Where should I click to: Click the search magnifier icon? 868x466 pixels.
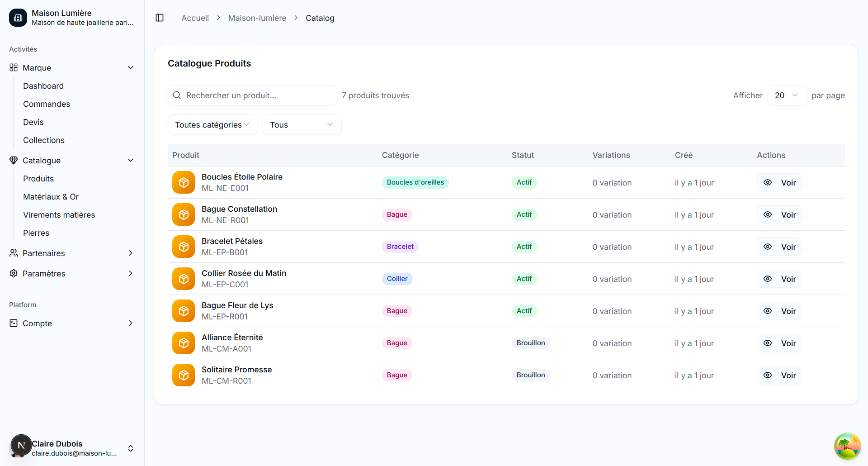pos(177,95)
